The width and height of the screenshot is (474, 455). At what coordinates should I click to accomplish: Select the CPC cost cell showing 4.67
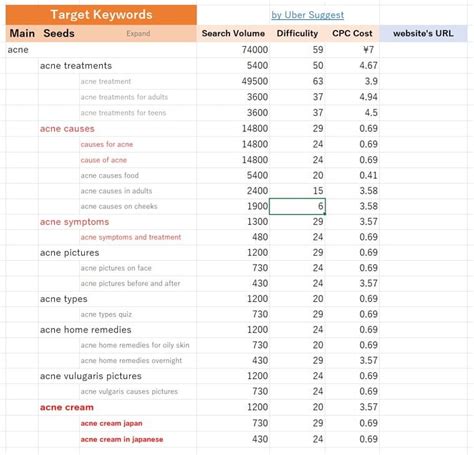coord(352,66)
